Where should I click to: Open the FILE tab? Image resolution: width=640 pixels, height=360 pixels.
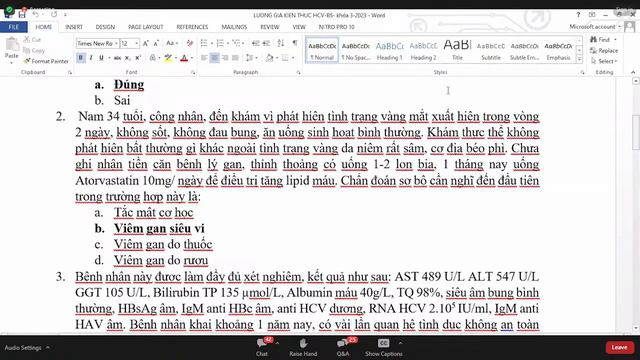tap(14, 27)
